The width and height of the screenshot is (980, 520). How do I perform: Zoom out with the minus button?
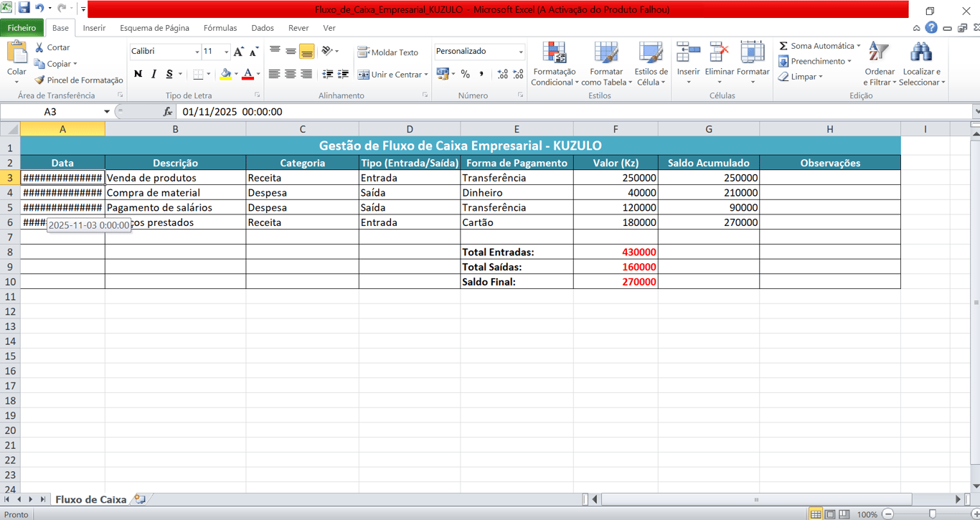click(888, 514)
